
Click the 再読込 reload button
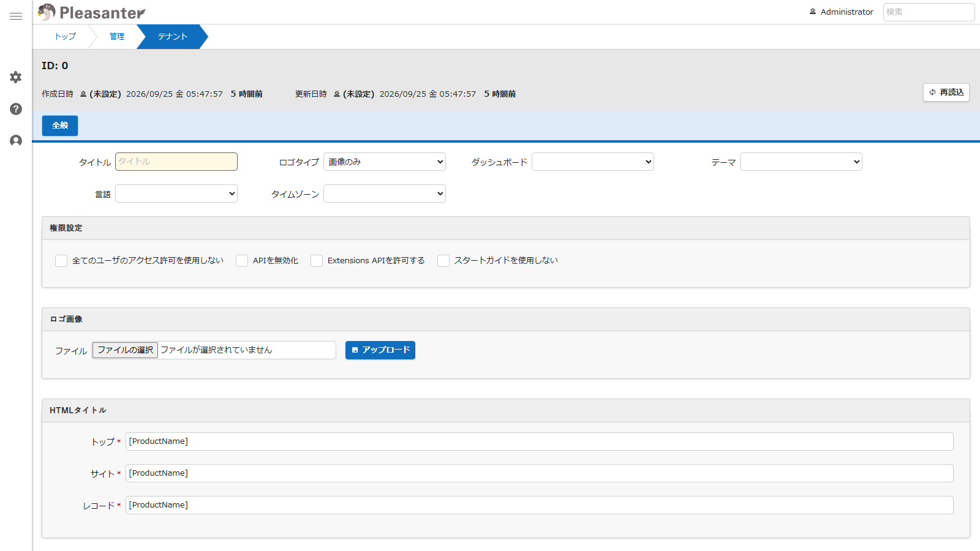click(x=946, y=92)
